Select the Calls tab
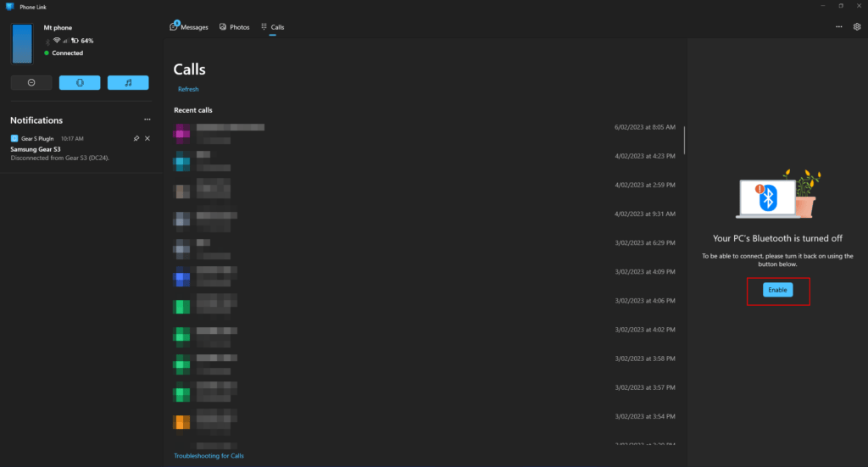868x467 pixels. 273,27
